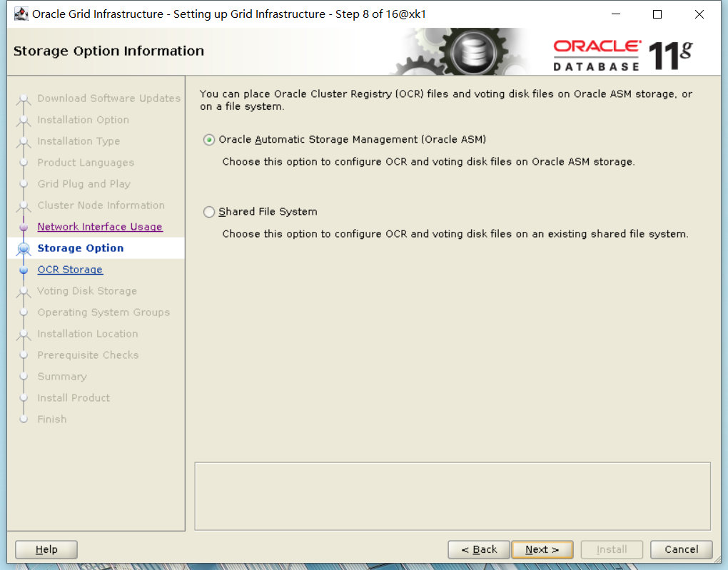Select Oracle Automatic Storage Management radio button
Image resolution: width=728 pixels, height=570 pixels.
coord(209,140)
